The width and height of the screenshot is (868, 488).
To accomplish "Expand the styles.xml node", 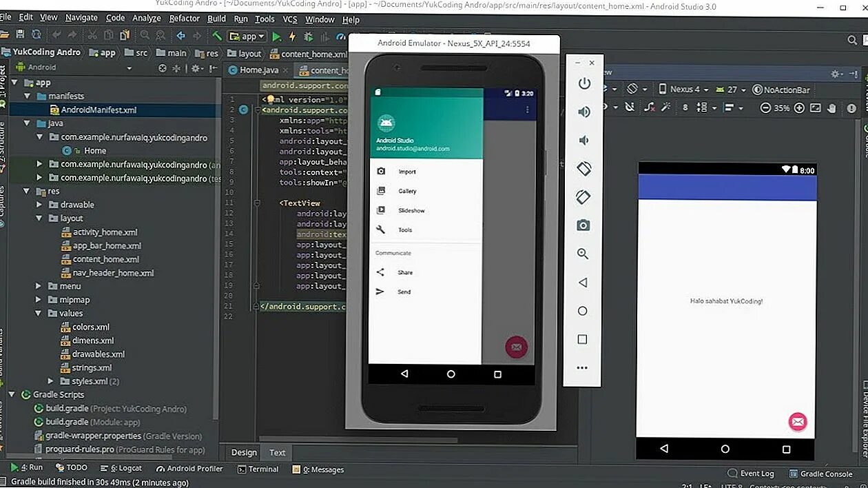I will click(x=51, y=381).
